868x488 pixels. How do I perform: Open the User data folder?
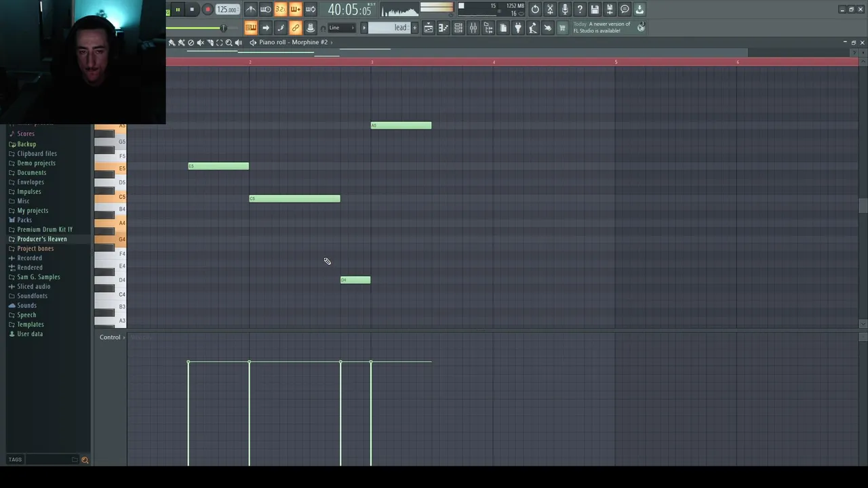pyautogui.click(x=29, y=333)
